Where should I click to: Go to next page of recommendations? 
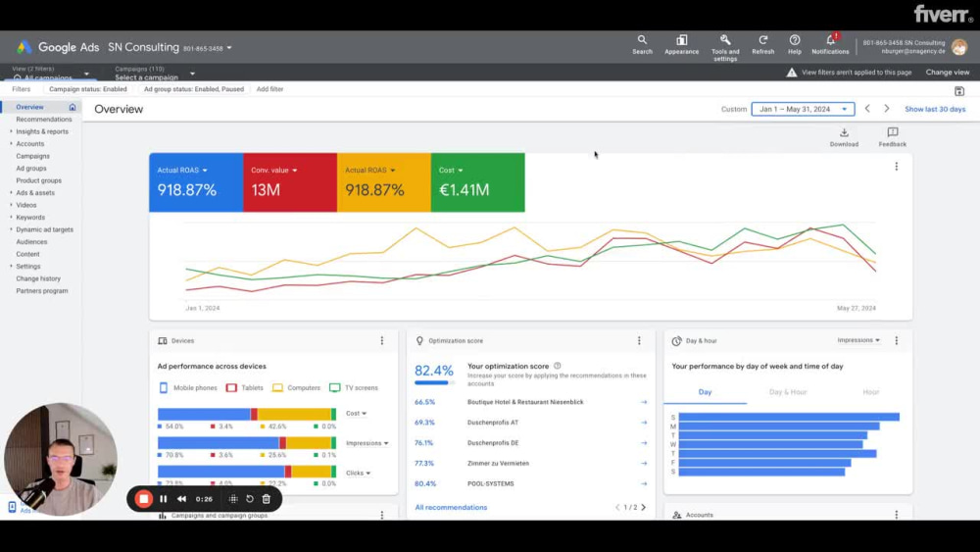tap(644, 507)
